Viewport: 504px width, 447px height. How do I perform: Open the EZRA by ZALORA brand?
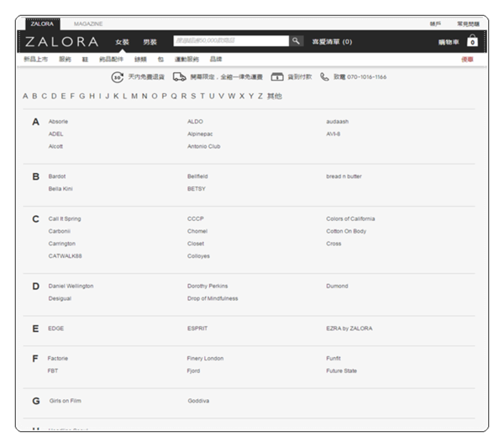point(349,329)
